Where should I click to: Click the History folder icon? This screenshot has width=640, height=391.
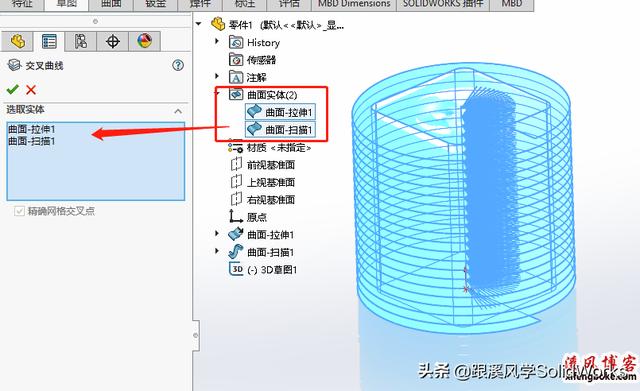[x=236, y=42]
